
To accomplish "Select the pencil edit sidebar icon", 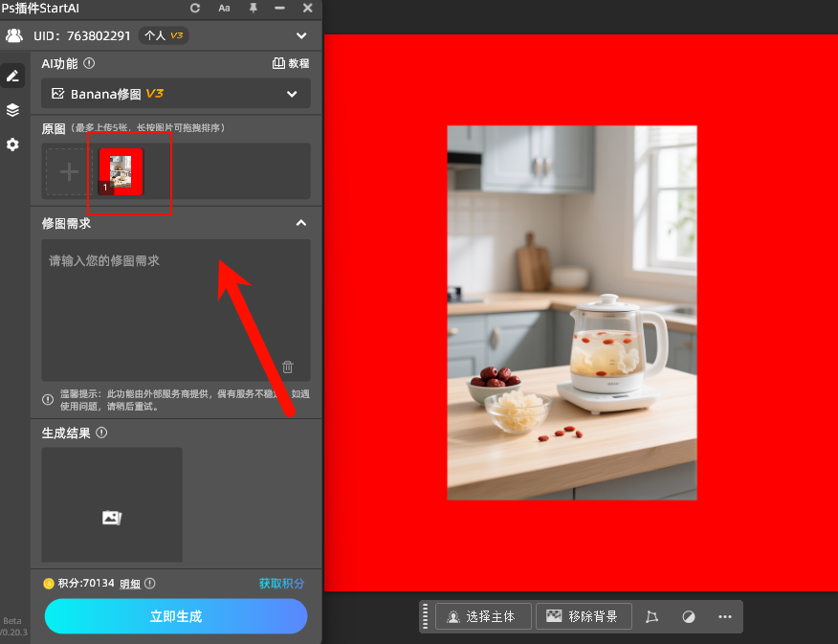I will [12, 76].
